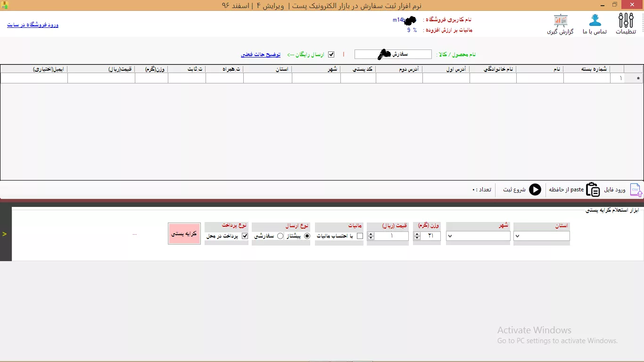The height and width of the screenshot is (362, 644).
Task: Click the ورود فایل CSV file icon
Action: tap(636, 189)
